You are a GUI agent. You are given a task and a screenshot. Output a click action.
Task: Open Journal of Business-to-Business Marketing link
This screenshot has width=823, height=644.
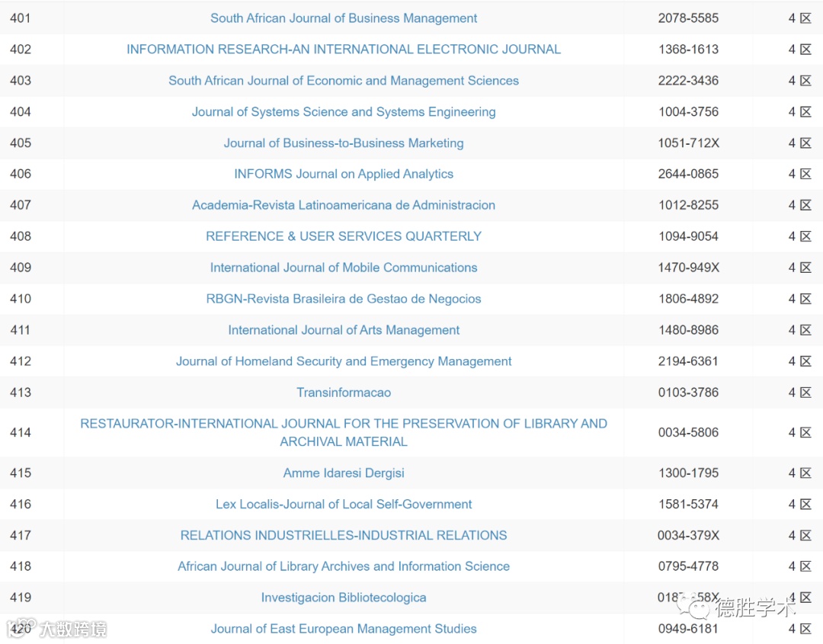point(343,143)
